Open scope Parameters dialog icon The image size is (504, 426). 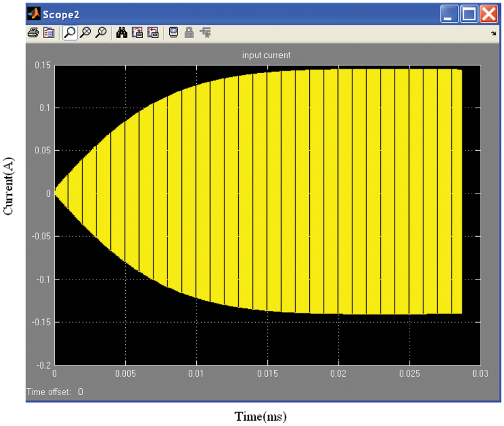click(48, 33)
